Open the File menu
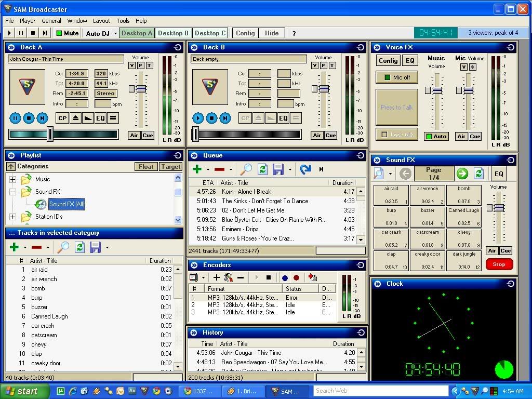Viewport: 532px width, 399px height. coord(9,21)
